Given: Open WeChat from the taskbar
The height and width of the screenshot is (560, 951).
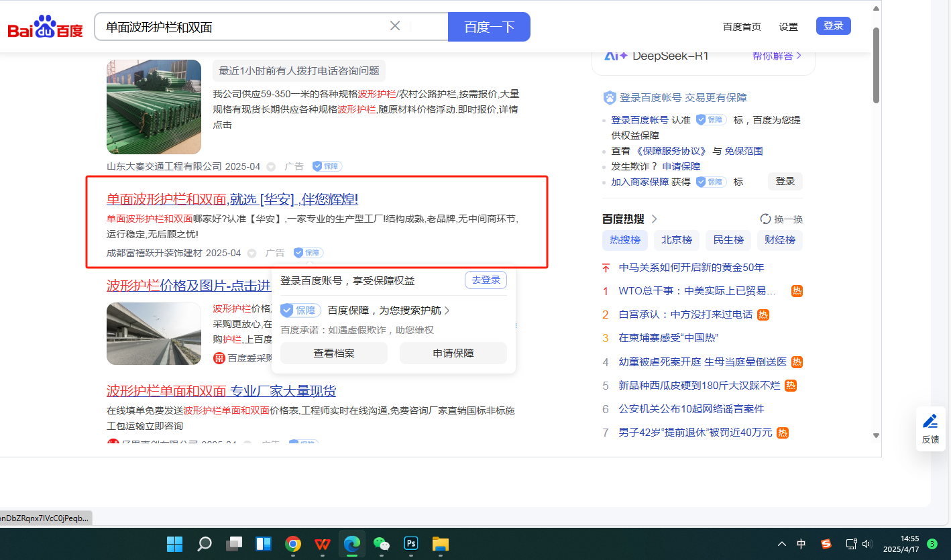Looking at the screenshot, I should tap(382, 544).
